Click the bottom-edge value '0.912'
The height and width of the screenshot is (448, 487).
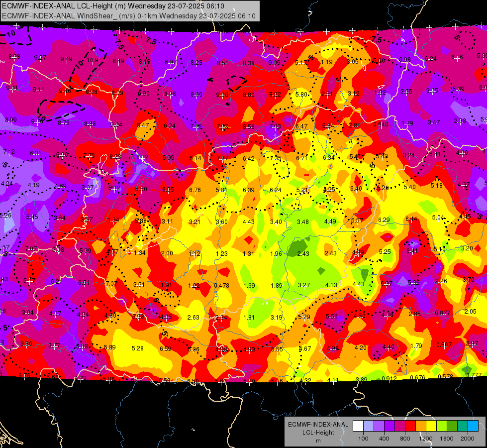pos(389,378)
